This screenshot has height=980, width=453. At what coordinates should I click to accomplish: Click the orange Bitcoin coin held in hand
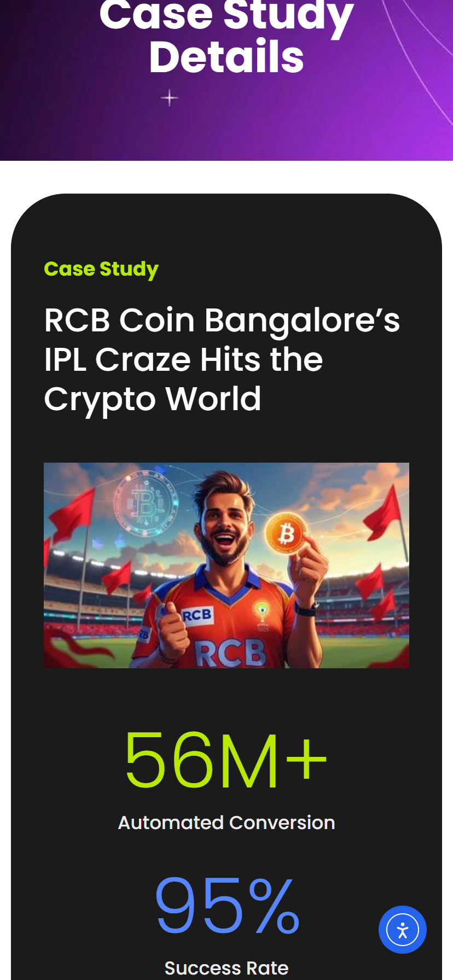coord(287,534)
